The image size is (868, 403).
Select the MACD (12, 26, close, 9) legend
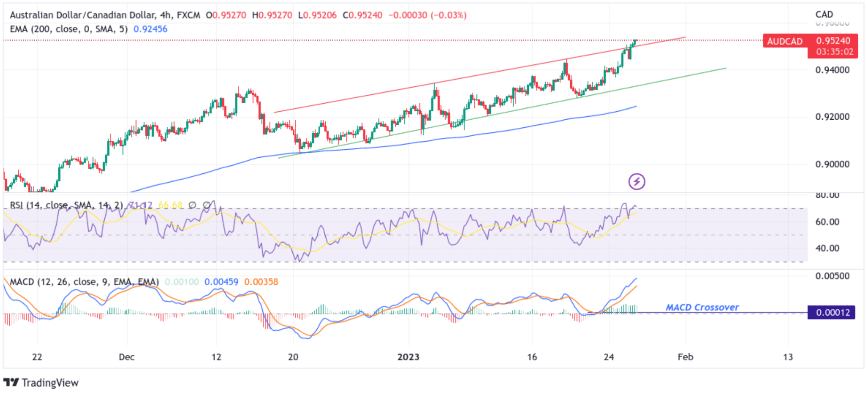(84, 282)
